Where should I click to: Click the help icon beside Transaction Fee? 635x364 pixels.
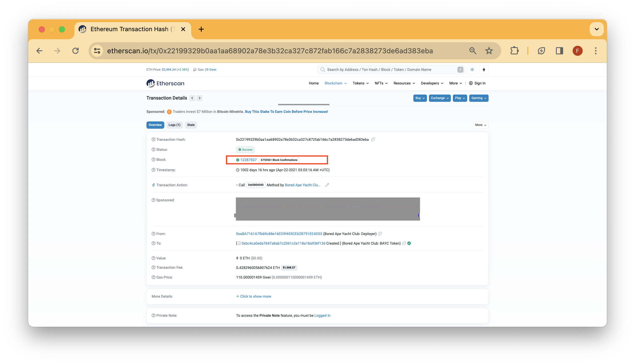[153, 267]
